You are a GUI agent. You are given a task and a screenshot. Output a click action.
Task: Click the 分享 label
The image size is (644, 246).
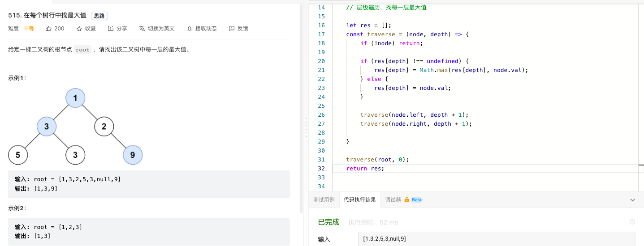[x=122, y=29]
